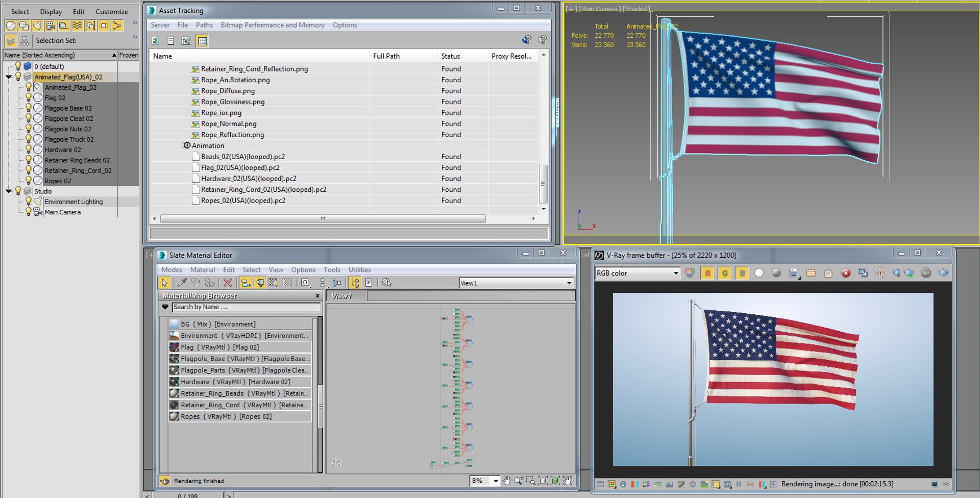Expand the VFB bottom toolbar double chevron
The image size is (980, 498).
pyautogui.click(x=946, y=484)
